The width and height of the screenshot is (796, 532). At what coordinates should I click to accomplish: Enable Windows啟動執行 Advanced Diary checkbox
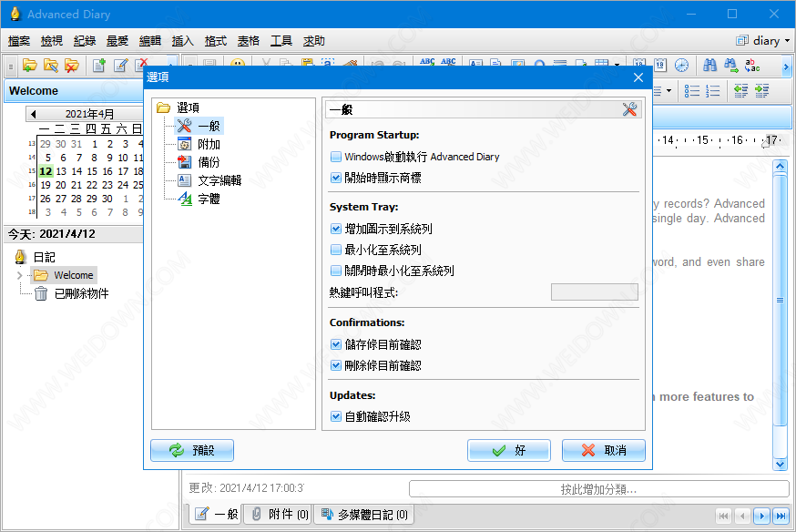[x=335, y=157]
